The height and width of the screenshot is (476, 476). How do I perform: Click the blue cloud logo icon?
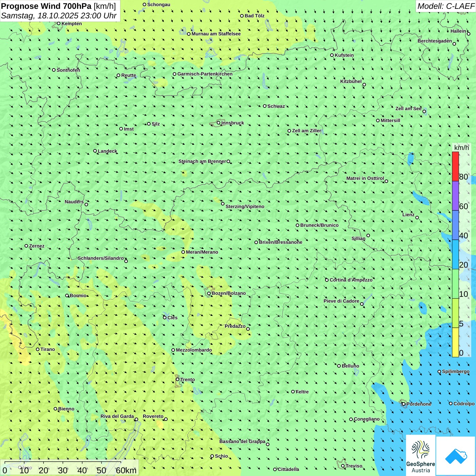pyautogui.click(x=456, y=456)
